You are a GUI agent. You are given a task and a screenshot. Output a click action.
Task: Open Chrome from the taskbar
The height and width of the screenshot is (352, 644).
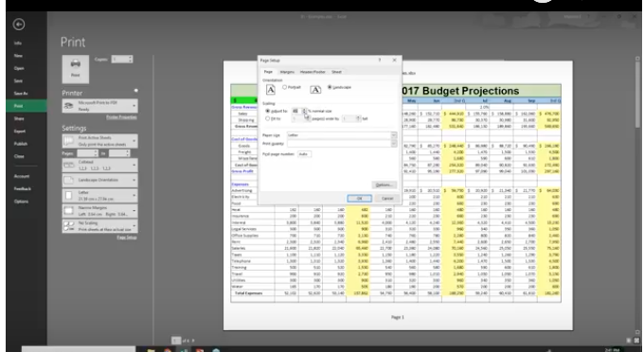tap(168, 350)
